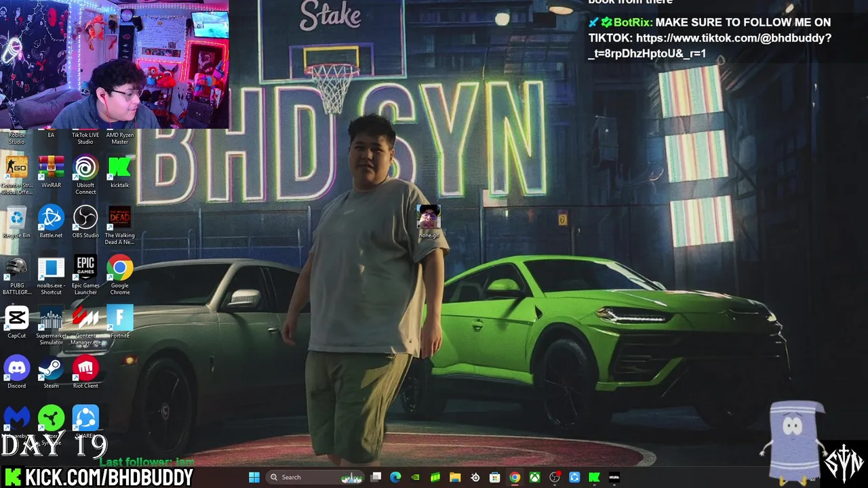Open OBS Studio desktop shortcut

click(x=85, y=222)
